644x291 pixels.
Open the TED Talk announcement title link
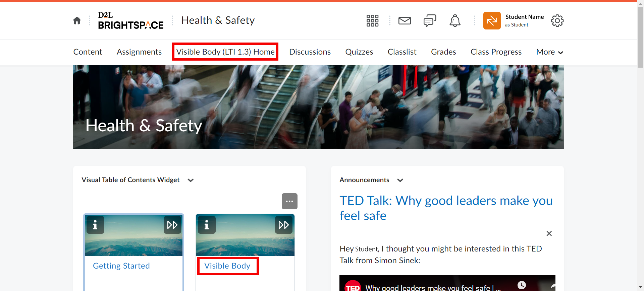tap(446, 208)
